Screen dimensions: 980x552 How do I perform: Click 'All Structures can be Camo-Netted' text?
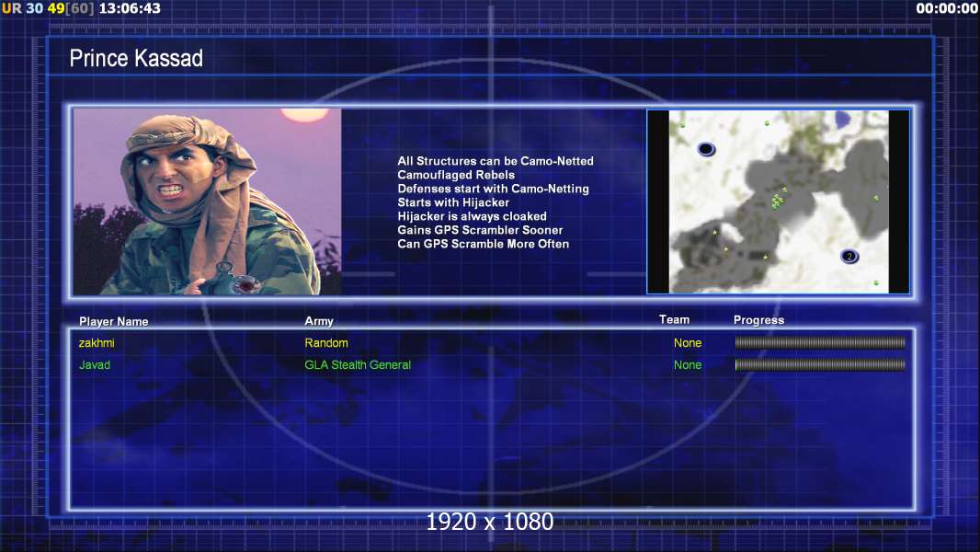tap(496, 161)
